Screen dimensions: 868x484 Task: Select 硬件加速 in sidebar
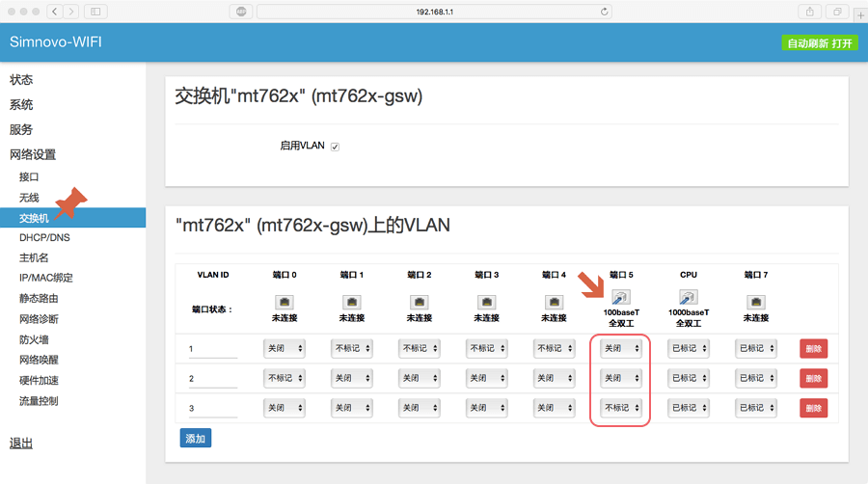click(39, 381)
